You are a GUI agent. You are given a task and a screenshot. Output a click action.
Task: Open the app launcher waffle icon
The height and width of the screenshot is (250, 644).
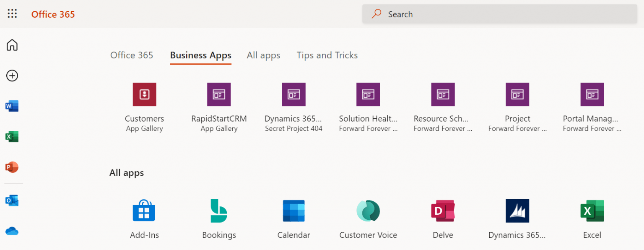click(12, 14)
